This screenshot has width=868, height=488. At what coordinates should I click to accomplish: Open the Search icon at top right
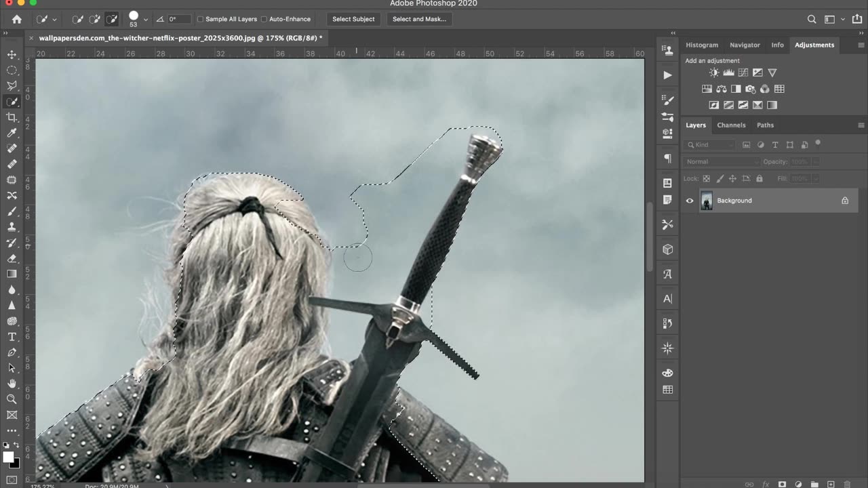(x=812, y=20)
